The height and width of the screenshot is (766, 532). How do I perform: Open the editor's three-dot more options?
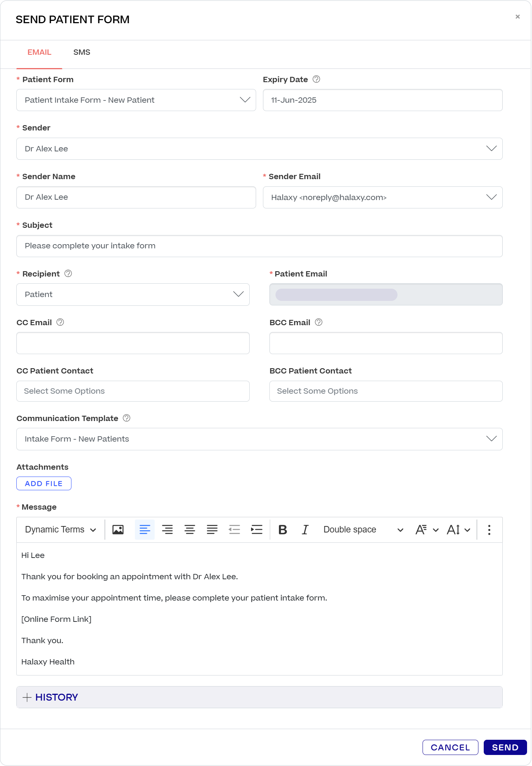point(489,529)
